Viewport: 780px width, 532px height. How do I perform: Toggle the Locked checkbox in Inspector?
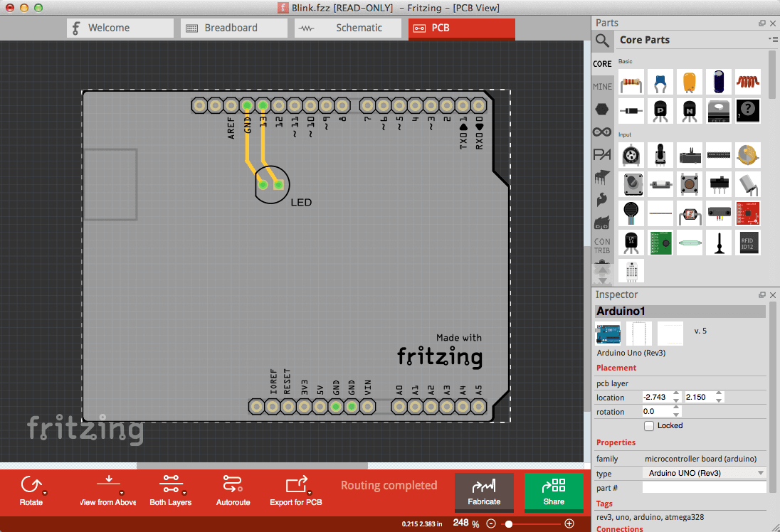tap(648, 425)
